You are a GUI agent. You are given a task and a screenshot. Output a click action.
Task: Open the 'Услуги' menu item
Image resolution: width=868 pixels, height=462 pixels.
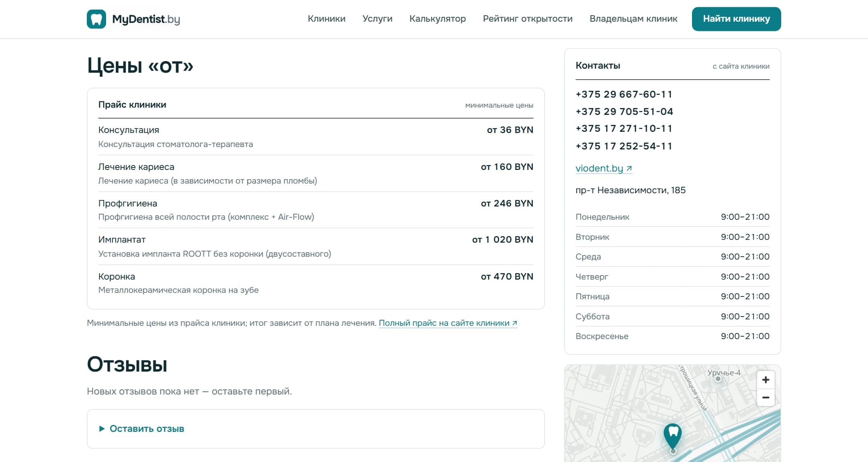(x=377, y=19)
